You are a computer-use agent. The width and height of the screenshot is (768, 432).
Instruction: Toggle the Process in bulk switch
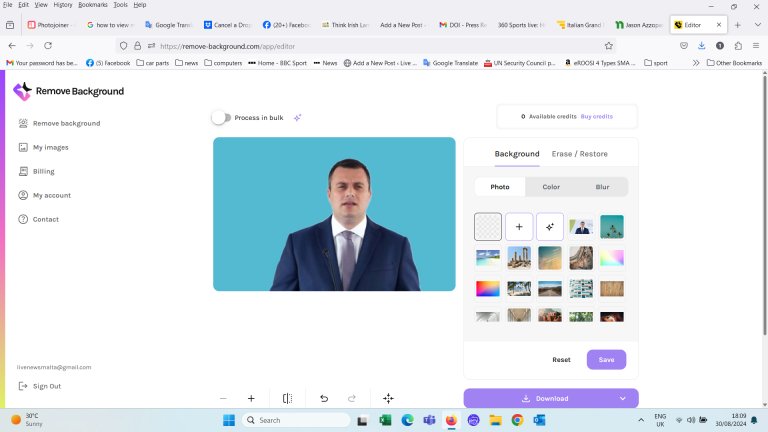click(221, 118)
